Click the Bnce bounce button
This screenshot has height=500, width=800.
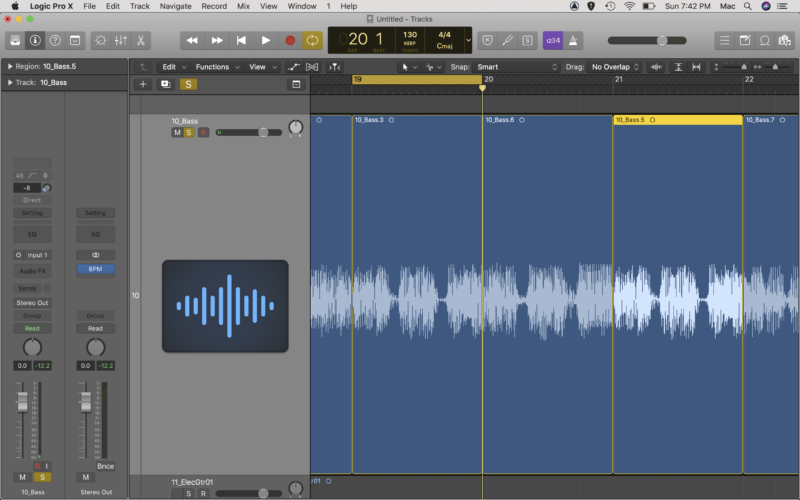(x=105, y=466)
